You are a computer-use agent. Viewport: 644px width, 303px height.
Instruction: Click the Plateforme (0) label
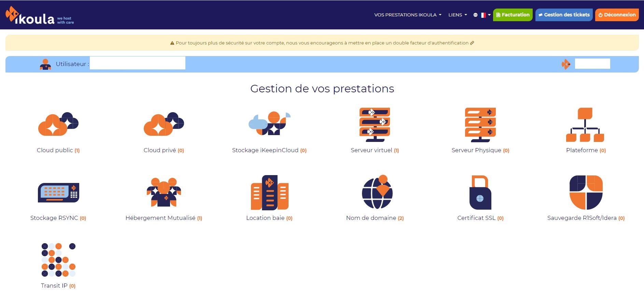point(586,150)
